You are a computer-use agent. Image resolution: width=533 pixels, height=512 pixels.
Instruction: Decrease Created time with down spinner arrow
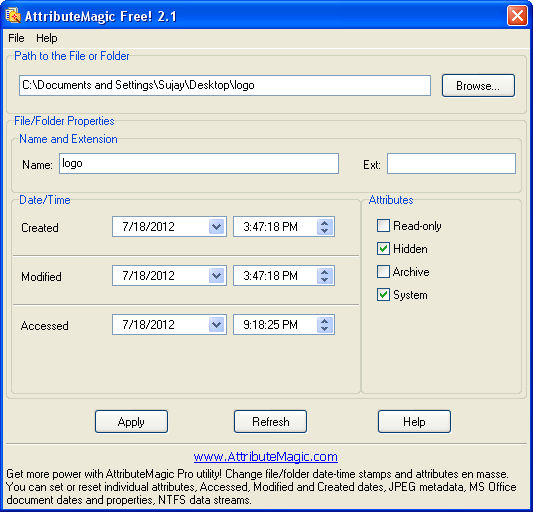[x=325, y=231]
